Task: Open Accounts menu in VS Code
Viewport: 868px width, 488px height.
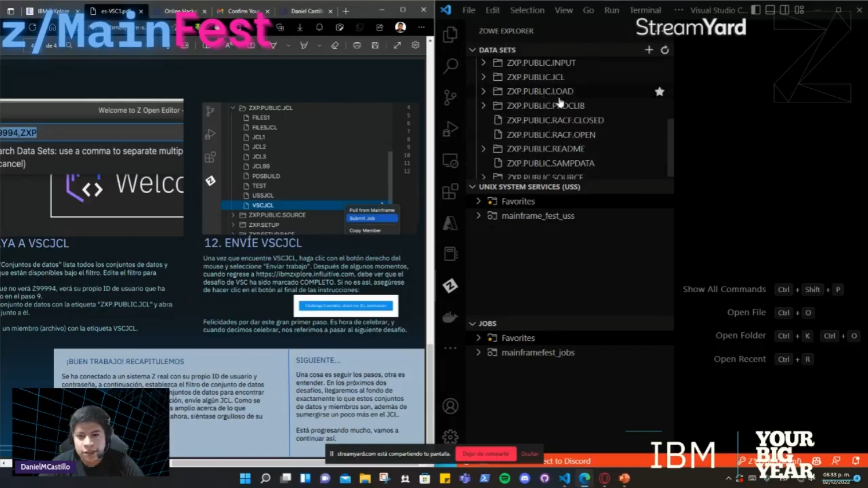Action: point(450,406)
